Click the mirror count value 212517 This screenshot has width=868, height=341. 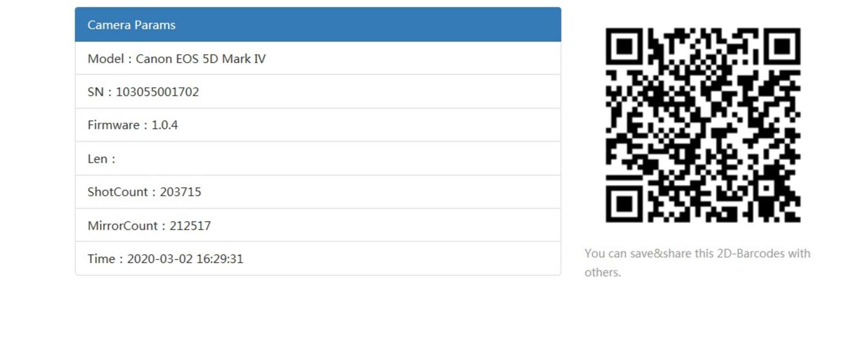tap(190, 226)
